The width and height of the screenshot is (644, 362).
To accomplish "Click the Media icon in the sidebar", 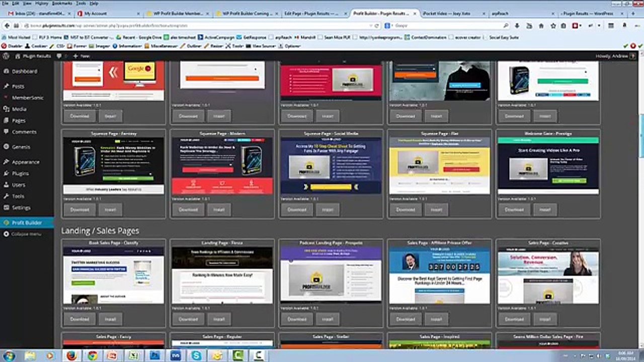I will pyautogui.click(x=6, y=109).
